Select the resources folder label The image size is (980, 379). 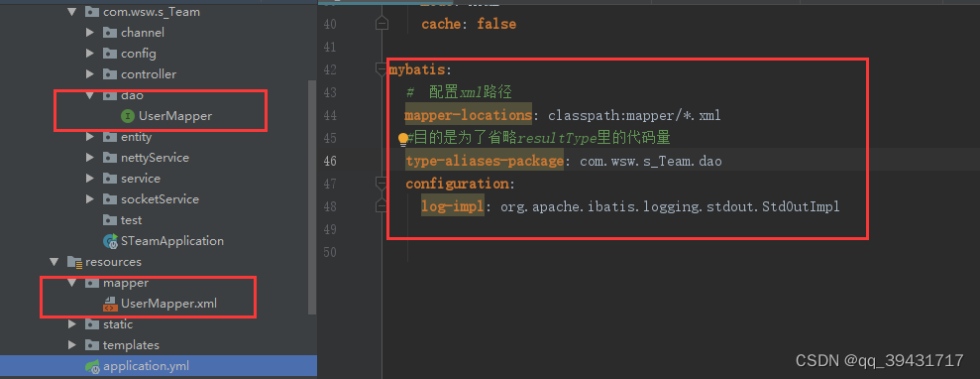pyautogui.click(x=113, y=261)
